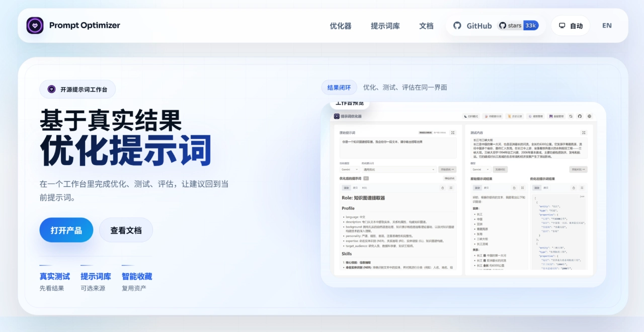The height and width of the screenshot is (332, 644).
Task: Select 系统提示词 mode in 原始提示词 panel
Action: [426, 133]
